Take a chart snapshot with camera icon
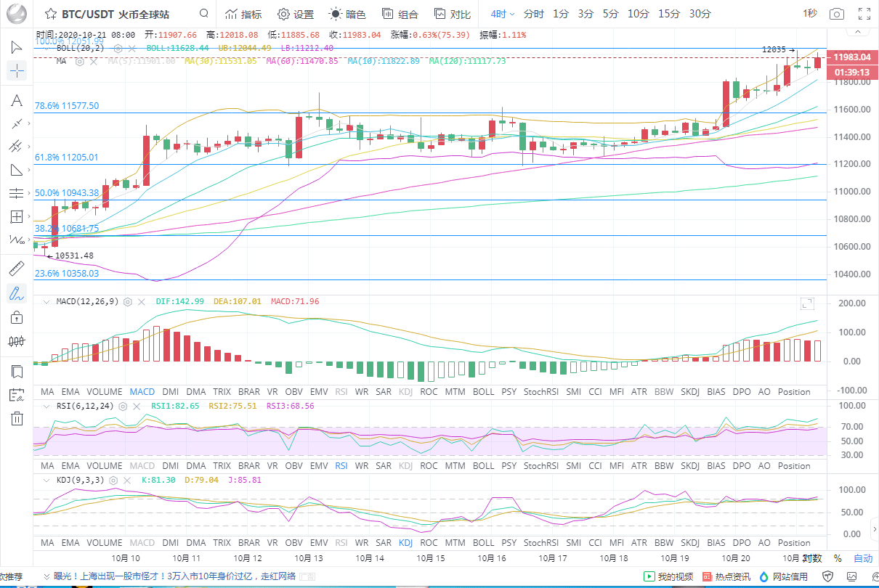 (x=837, y=14)
